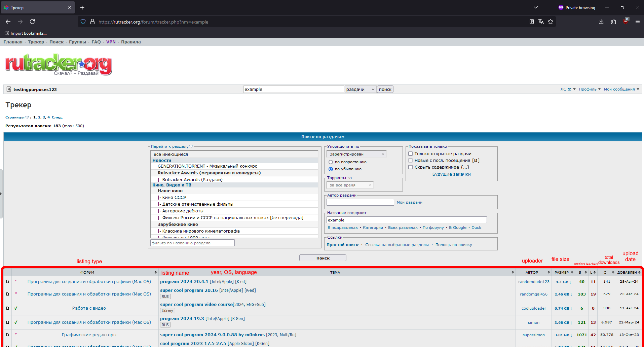Screen dimensions: 644x347
Task: Download torrent 3.68 GB for program 2024 19.3
Action: coord(563,322)
